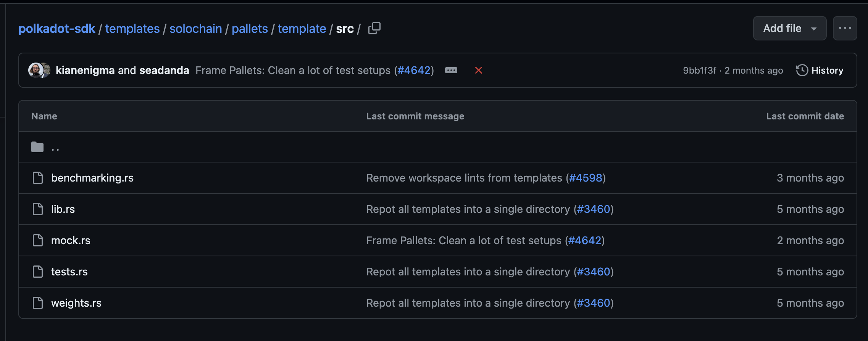Open the weights.rs file
868x341 pixels.
pos(76,303)
